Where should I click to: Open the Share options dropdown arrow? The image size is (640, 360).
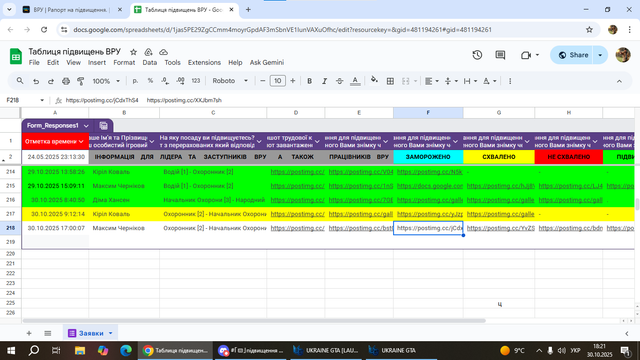pos(600,55)
